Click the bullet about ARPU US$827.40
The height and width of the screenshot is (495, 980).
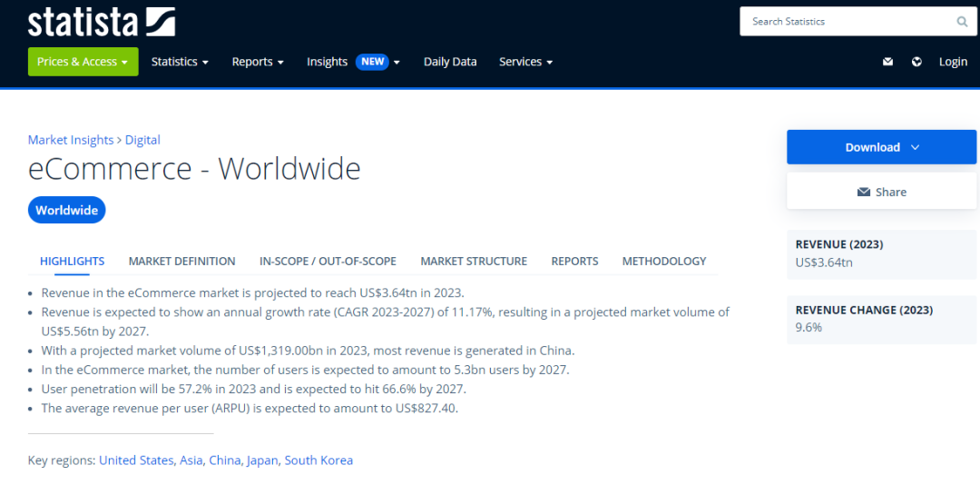tap(250, 408)
